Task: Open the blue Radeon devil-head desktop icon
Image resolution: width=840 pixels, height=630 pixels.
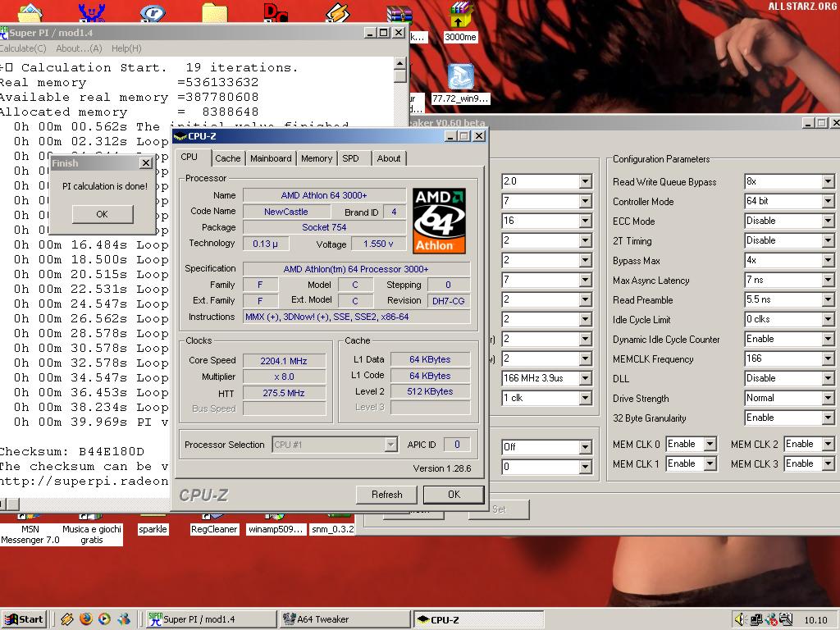Action: [92, 13]
